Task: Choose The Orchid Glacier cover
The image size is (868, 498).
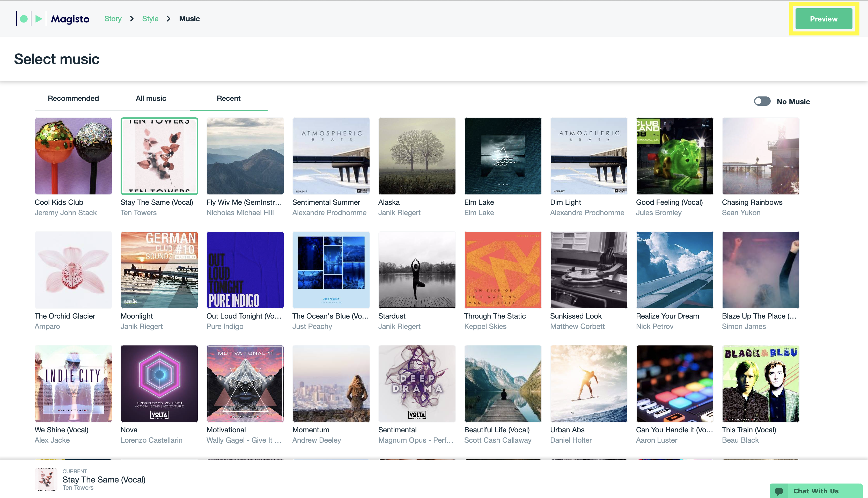Action: 73,270
